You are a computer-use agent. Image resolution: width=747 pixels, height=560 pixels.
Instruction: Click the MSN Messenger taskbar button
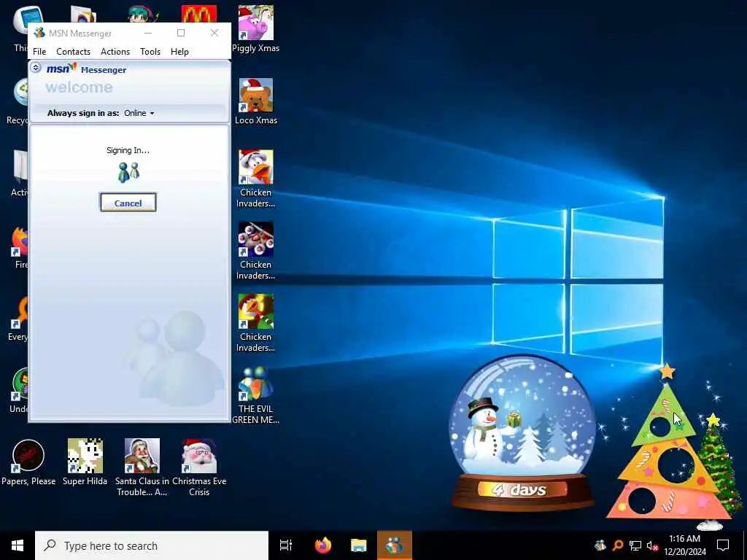[395, 545]
